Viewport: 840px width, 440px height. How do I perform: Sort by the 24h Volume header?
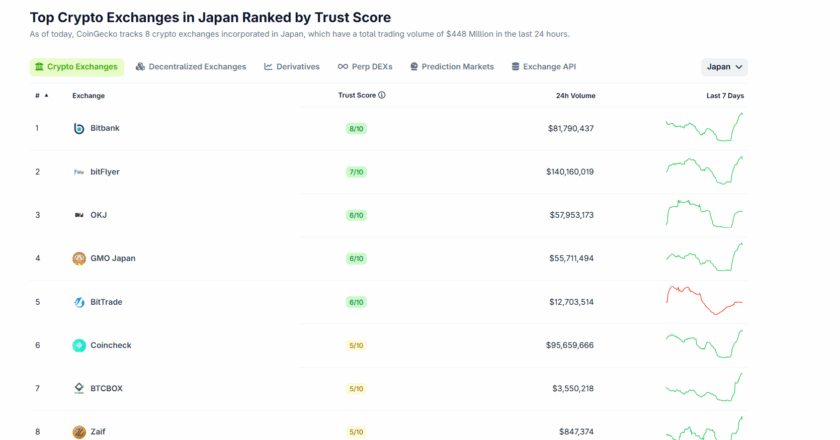pyautogui.click(x=575, y=95)
